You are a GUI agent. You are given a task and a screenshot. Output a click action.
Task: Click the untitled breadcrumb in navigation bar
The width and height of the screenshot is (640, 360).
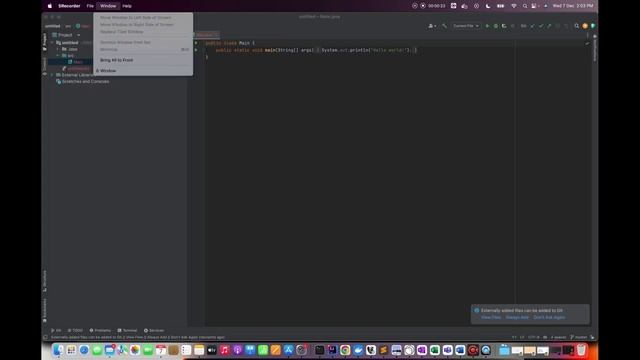point(53,26)
